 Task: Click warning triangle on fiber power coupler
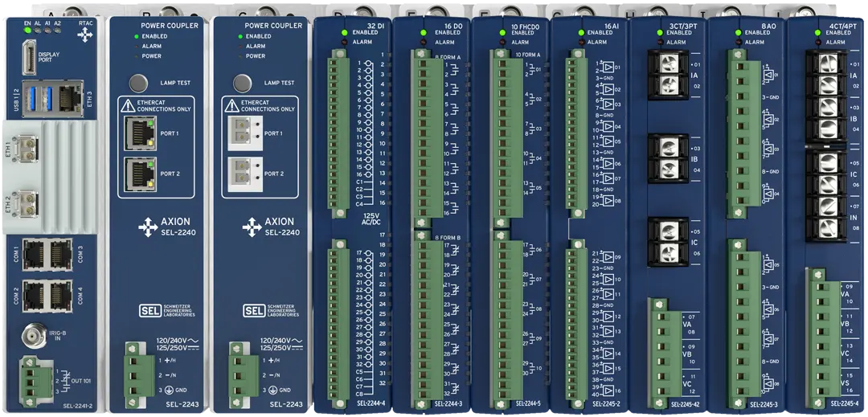(231, 105)
